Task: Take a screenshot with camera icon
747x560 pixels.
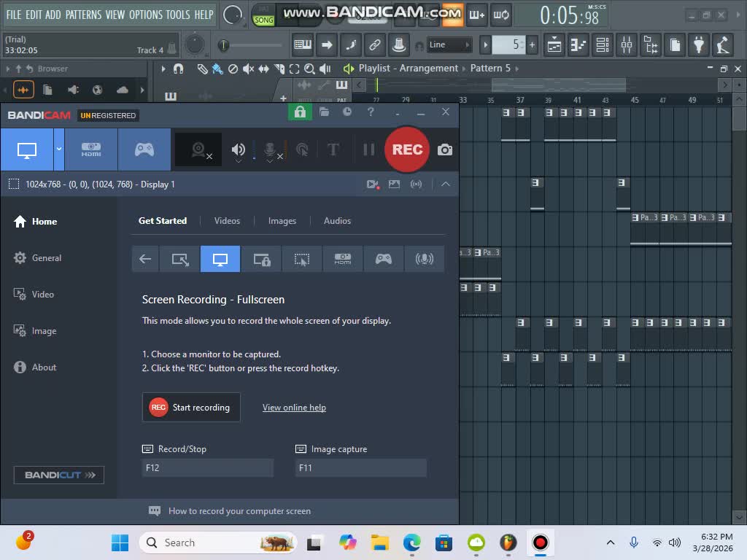Action: pos(444,150)
